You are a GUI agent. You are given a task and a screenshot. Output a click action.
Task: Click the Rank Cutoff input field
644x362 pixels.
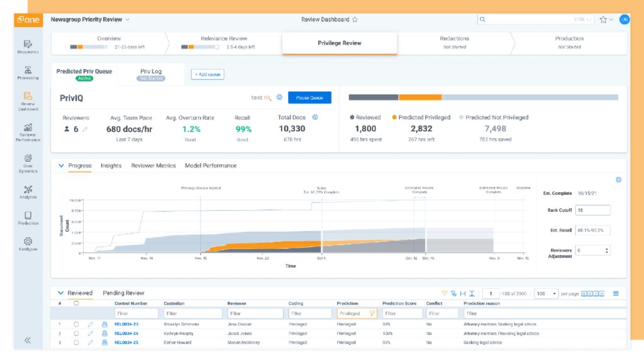coord(592,210)
